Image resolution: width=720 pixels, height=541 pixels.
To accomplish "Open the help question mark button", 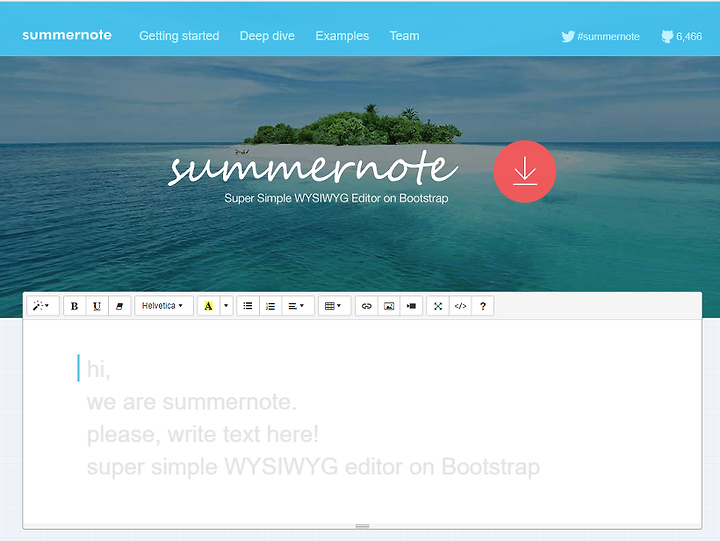I will [483, 306].
